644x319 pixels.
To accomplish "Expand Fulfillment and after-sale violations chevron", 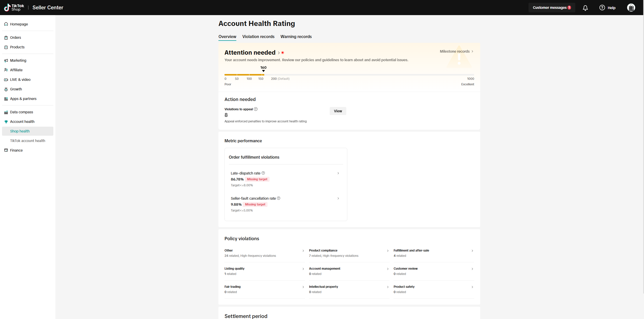I will point(472,251).
